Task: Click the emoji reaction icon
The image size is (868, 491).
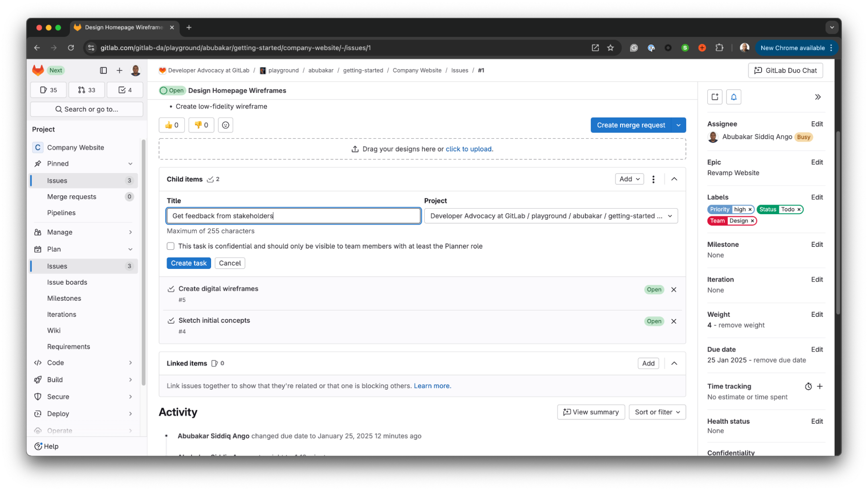Action: coord(225,125)
